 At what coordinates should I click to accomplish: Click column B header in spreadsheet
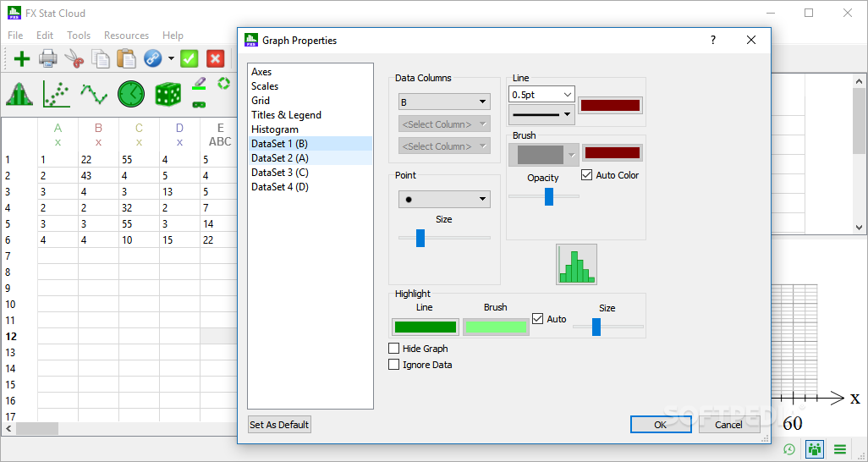pyautogui.click(x=98, y=135)
